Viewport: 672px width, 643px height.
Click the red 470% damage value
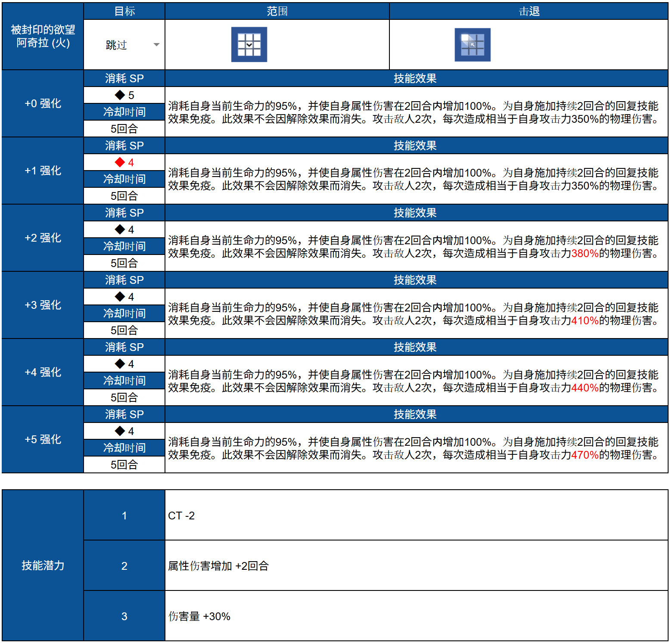tap(585, 455)
